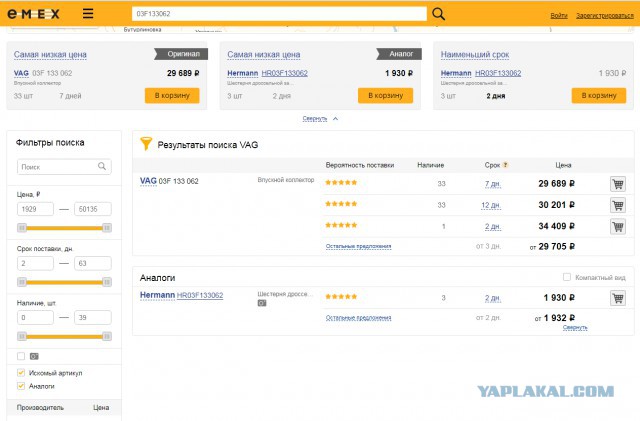Click camera icon under Hermann analog description

pyautogui.click(x=262, y=303)
